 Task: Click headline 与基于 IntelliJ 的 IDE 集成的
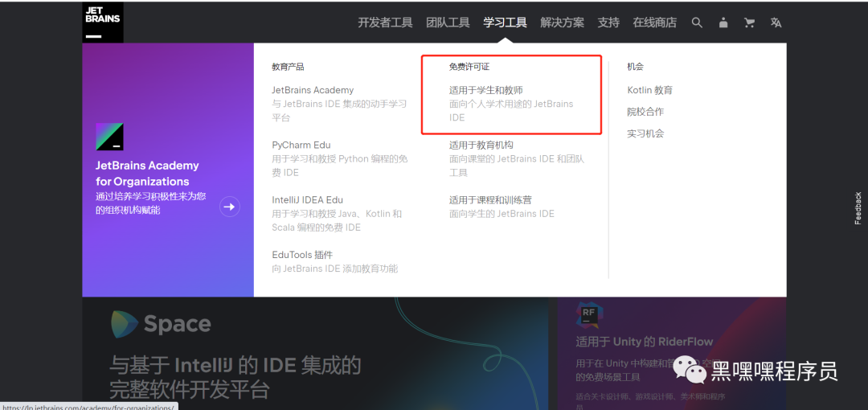[x=235, y=366]
